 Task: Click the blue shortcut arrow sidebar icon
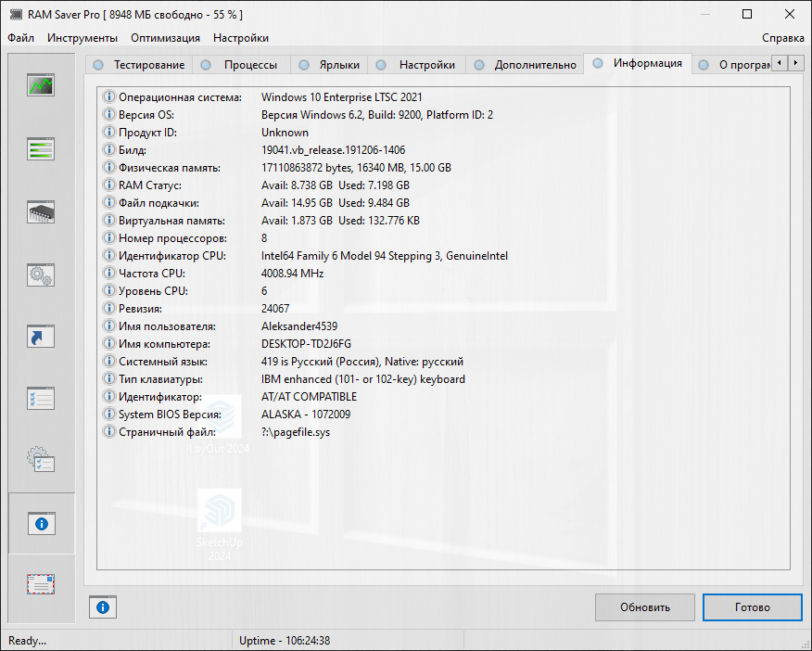click(41, 336)
